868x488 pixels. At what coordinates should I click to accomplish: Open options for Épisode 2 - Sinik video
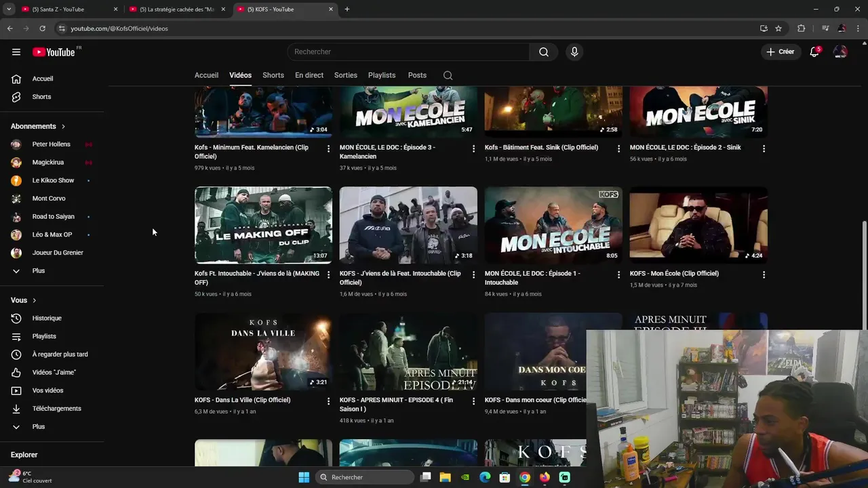coord(764,148)
